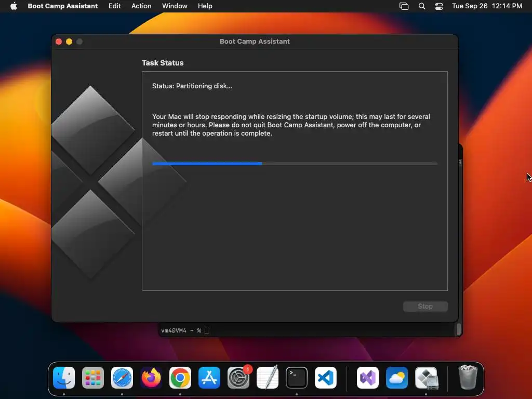This screenshot has width=532, height=399.
Task: Open the Apple menu
Action: [14, 6]
